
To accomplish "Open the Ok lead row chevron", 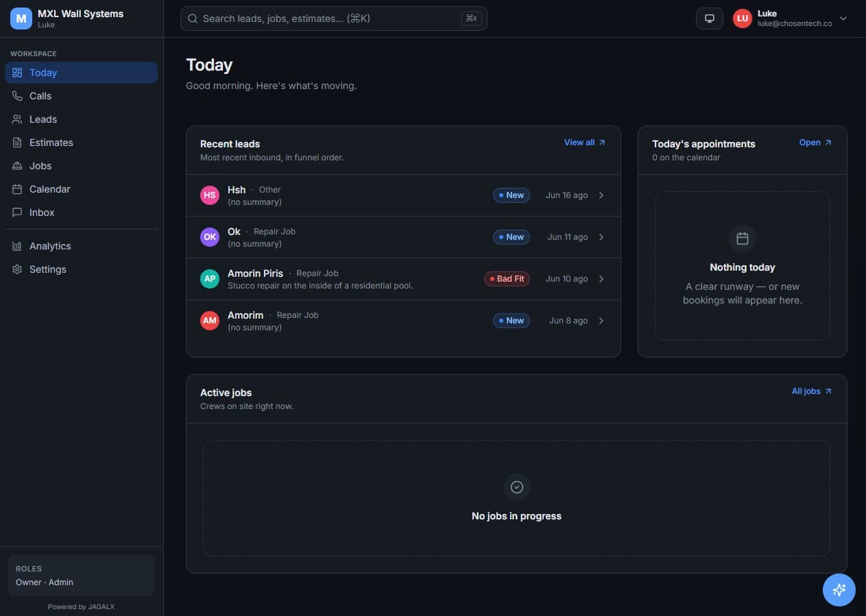I will [x=601, y=237].
